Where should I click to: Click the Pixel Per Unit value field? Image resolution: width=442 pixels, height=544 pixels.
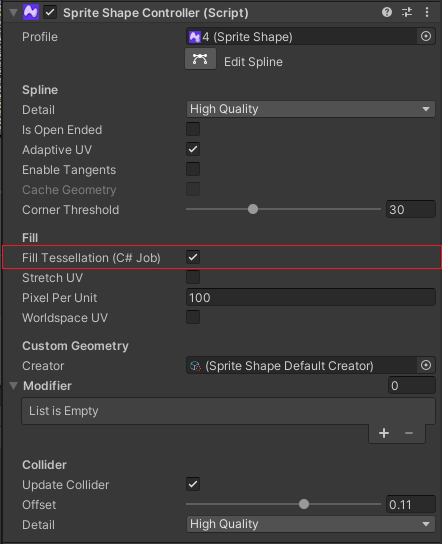311,297
